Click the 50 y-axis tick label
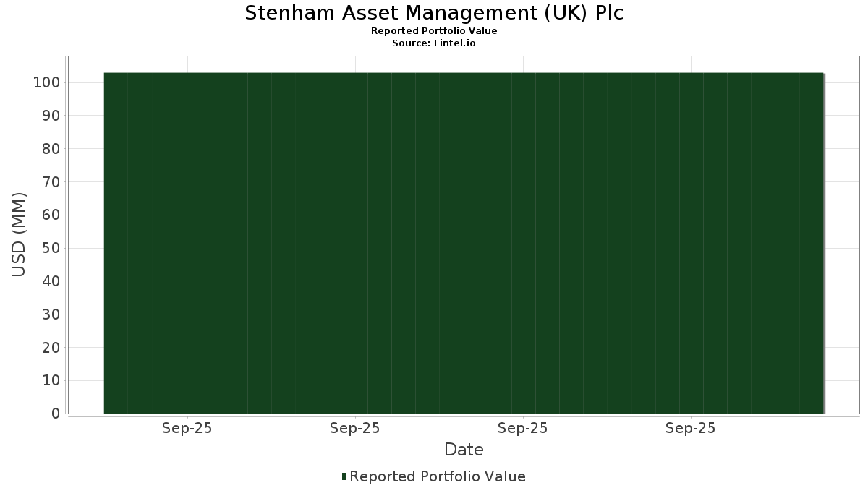The width and height of the screenshot is (868, 488). 50,248
